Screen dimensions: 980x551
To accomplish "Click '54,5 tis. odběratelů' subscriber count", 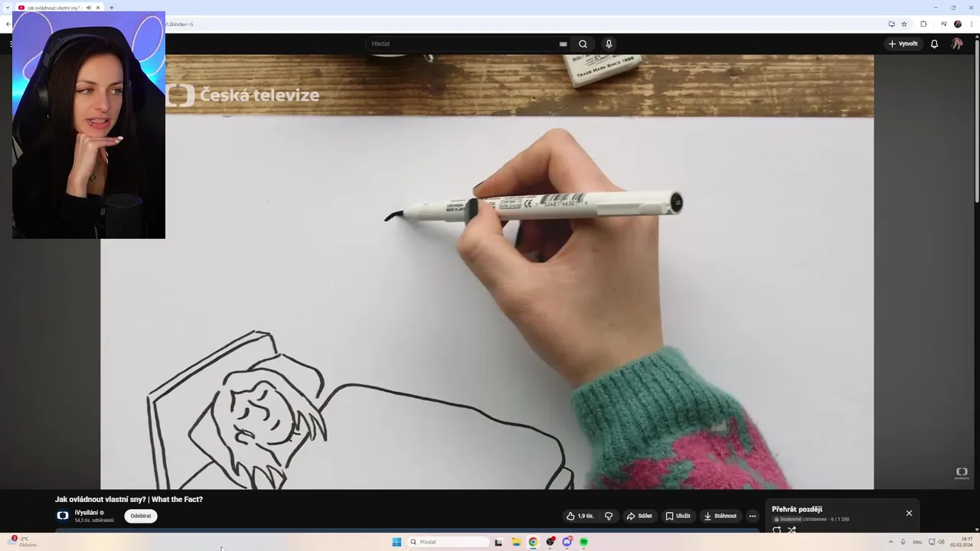I will [x=94, y=520].
